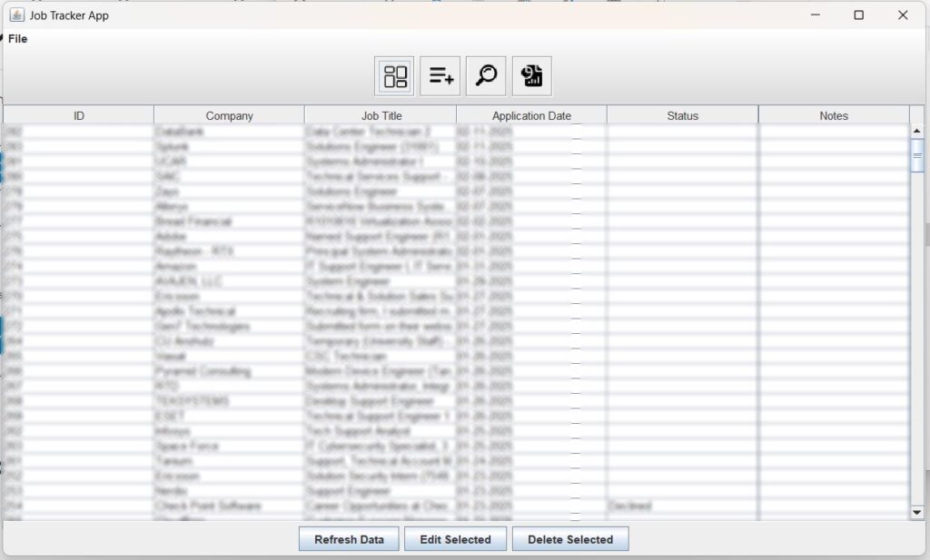Click the Refresh Data button
Image resolution: width=930 pixels, height=560 pixels.
coord(349,539)
